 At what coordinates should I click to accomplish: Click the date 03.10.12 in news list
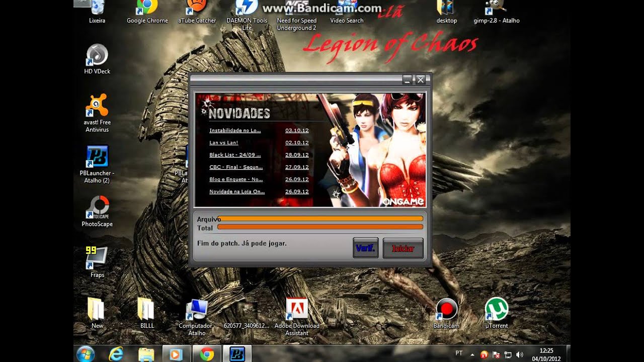pos(297,130)
